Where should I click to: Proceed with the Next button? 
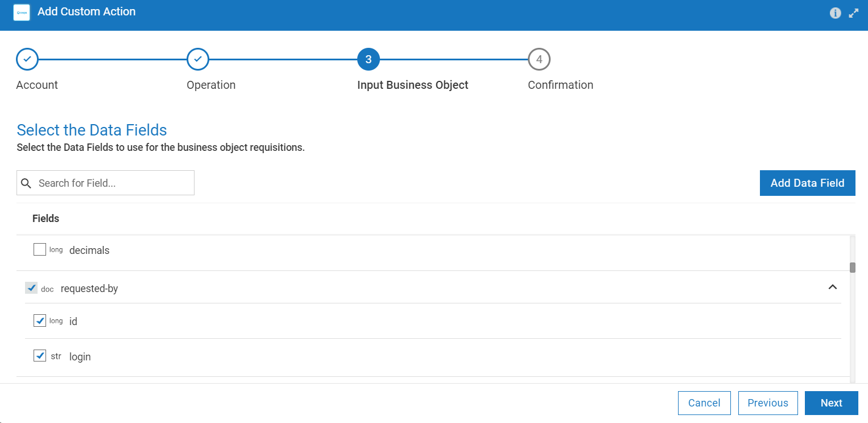[x=832, y=403]
